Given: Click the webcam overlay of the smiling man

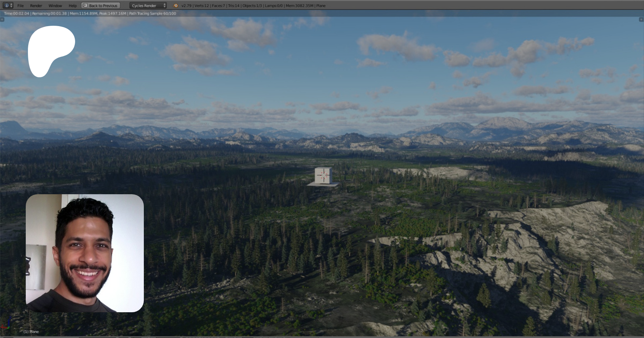Looking at the screenshot, I should [85, 253].
